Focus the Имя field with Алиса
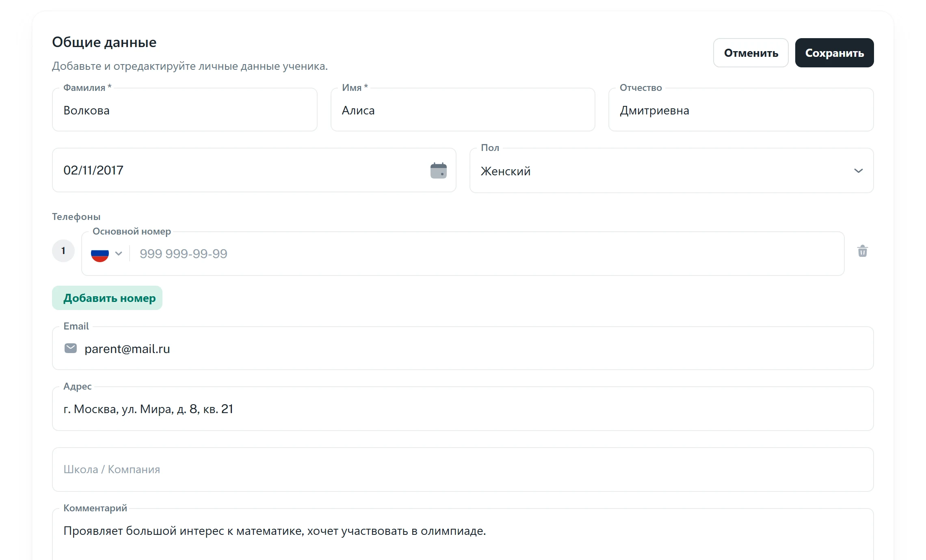 (x=463, y=110)
